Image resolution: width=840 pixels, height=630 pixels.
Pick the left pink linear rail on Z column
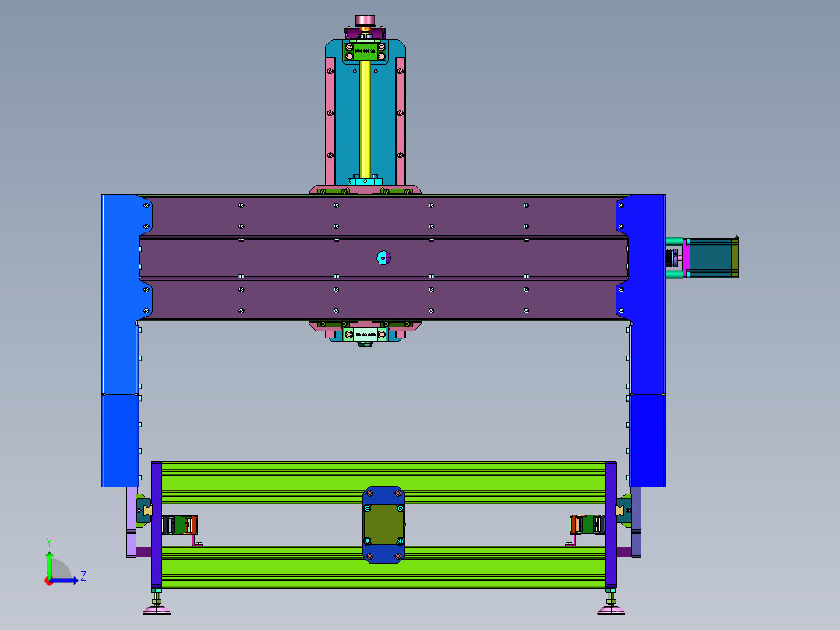pyautogui.click(x=330, y=121)
